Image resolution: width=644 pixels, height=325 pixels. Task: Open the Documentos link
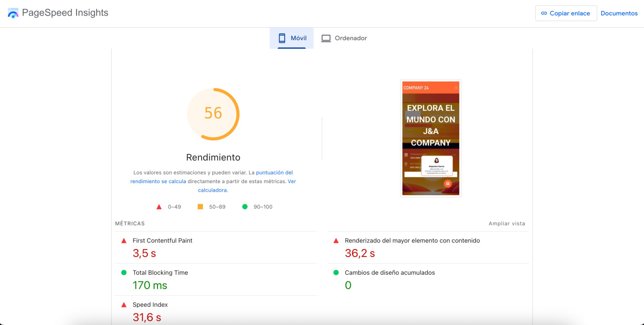[619, 14]
